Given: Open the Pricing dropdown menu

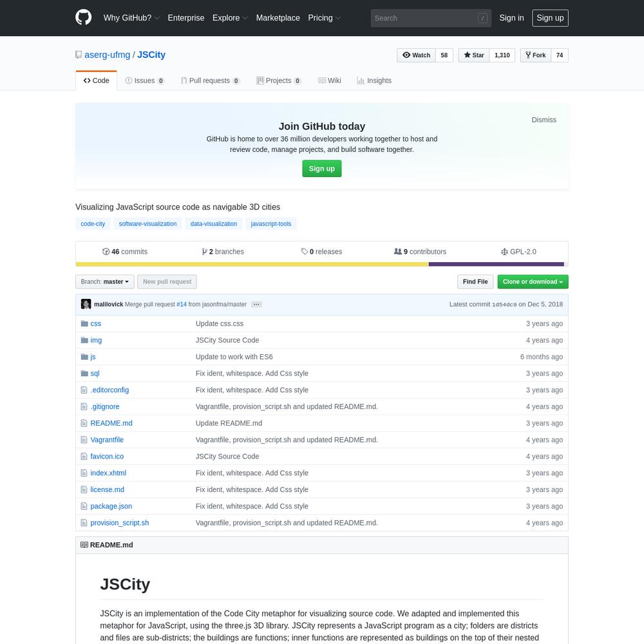Looking at the screenshot, I should click(325, 17).
